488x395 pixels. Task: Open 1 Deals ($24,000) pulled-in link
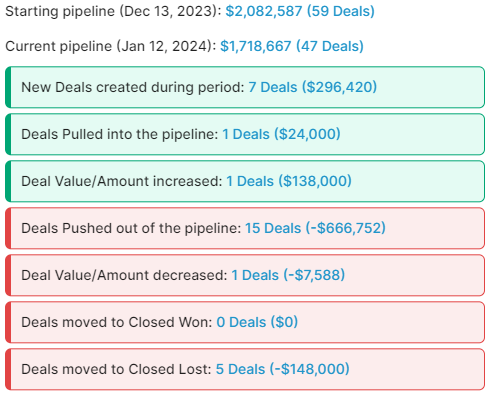pyautogui.click(x=281, y=134)
